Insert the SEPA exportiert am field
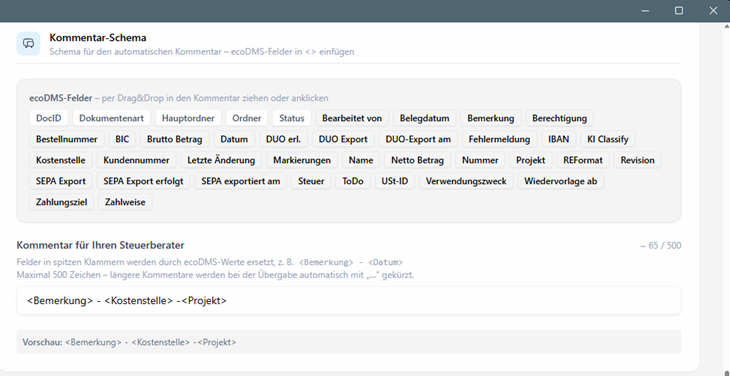This screenshot has height=376, width=730. 241,181
